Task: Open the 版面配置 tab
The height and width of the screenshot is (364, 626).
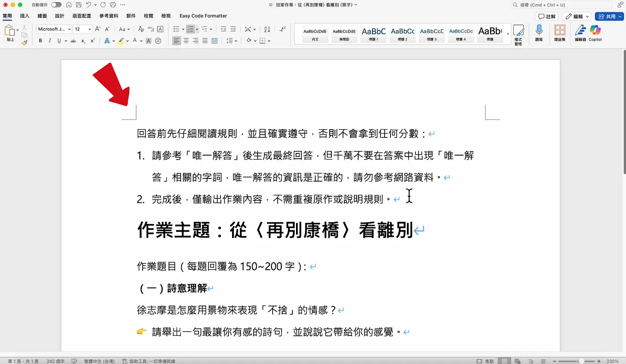Action: pyautogui.click(x=81, y=16)
